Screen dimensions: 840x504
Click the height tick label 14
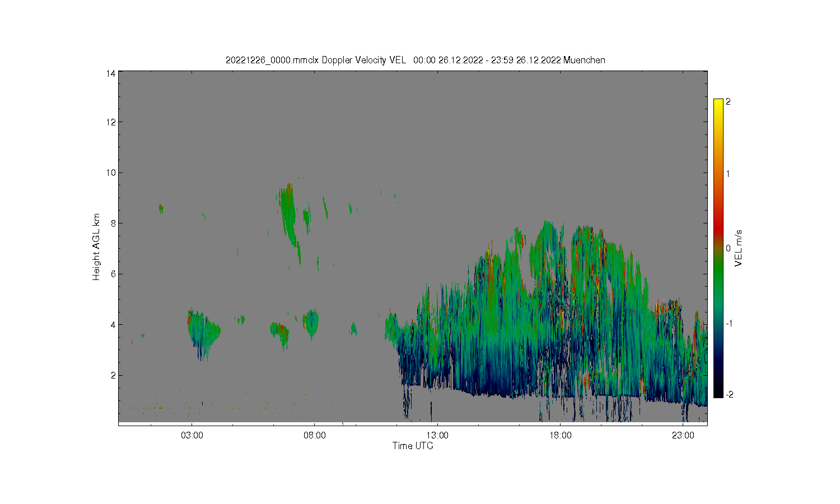pyautogui.click(x=111, y=73)
